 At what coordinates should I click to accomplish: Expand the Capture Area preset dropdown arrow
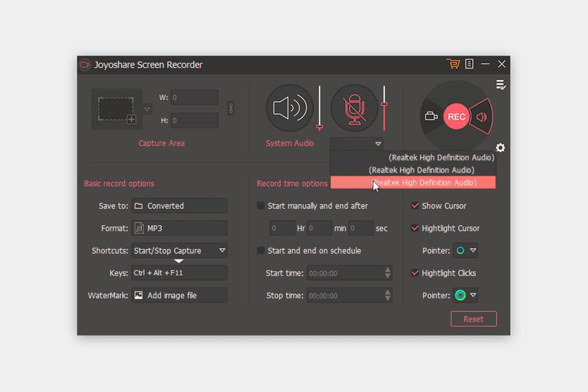(x=147, y=108)
